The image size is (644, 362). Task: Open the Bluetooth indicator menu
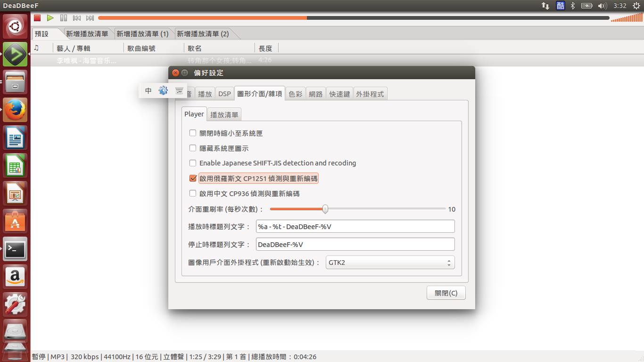tap(573, 6)
